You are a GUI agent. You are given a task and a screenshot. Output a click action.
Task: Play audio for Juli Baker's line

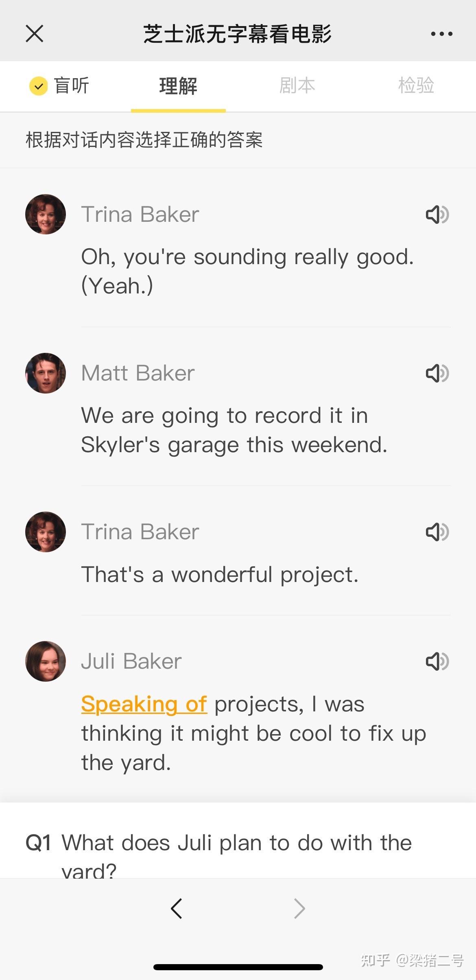(x=437, y=661)
